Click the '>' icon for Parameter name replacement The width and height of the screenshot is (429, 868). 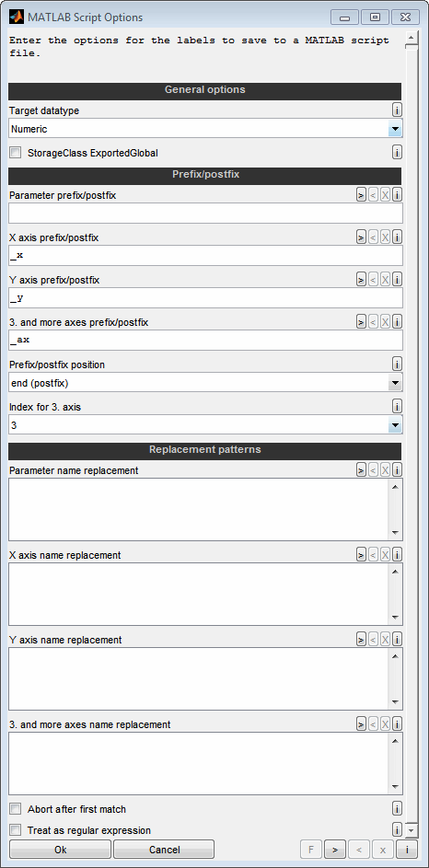tap(360, 470)
